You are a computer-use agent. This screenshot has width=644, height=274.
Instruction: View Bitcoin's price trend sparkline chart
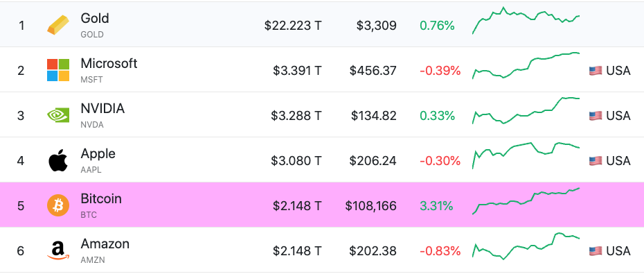(x=526, y=201)
